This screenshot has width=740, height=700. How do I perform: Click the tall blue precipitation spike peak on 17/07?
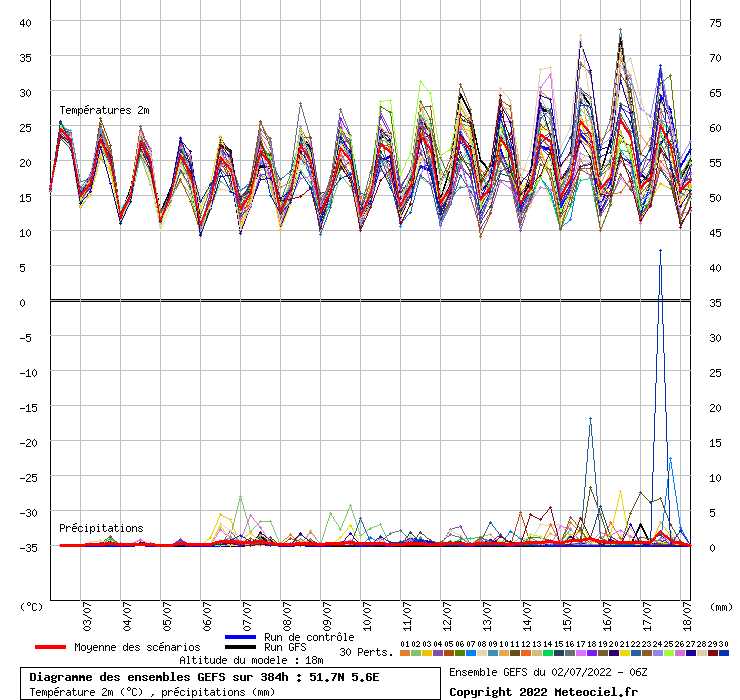point(660,251)
